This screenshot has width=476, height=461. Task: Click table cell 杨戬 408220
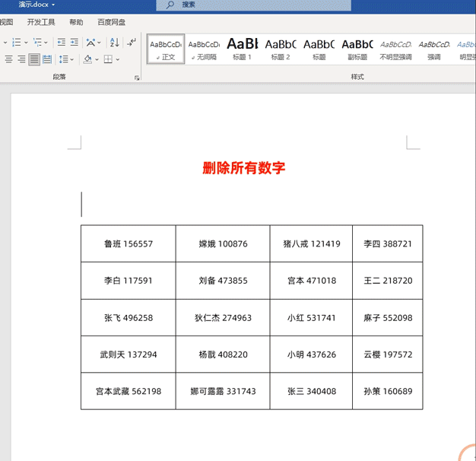[223, 354]
